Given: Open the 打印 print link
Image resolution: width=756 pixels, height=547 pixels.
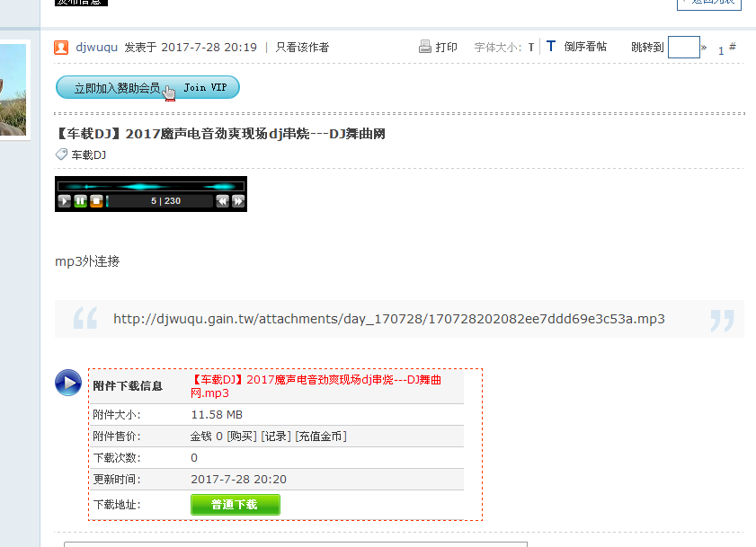Looking at the screenshot, I should coord(447,48).
